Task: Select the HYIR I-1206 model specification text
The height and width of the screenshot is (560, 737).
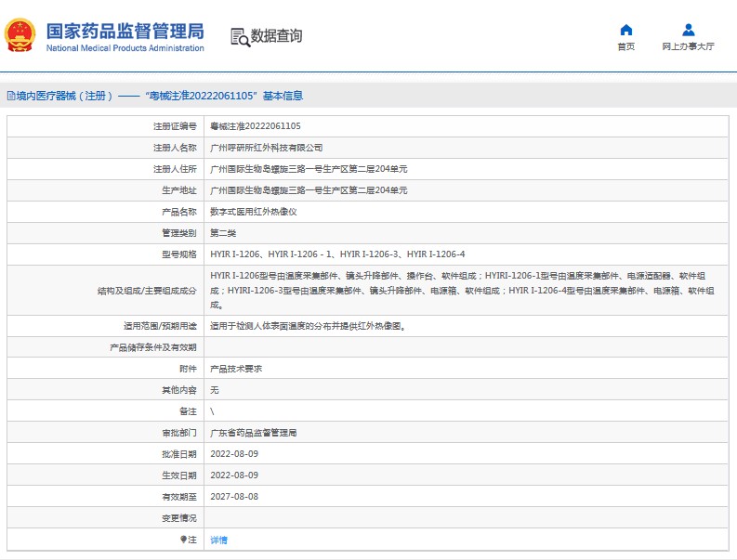Action: 337,254
